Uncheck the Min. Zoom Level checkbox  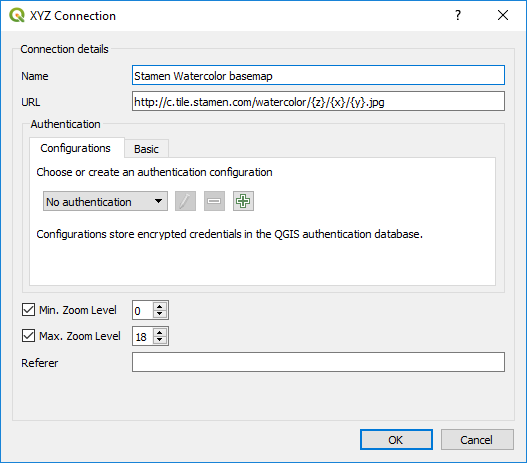pyautogui.click(x=28, y=310)
